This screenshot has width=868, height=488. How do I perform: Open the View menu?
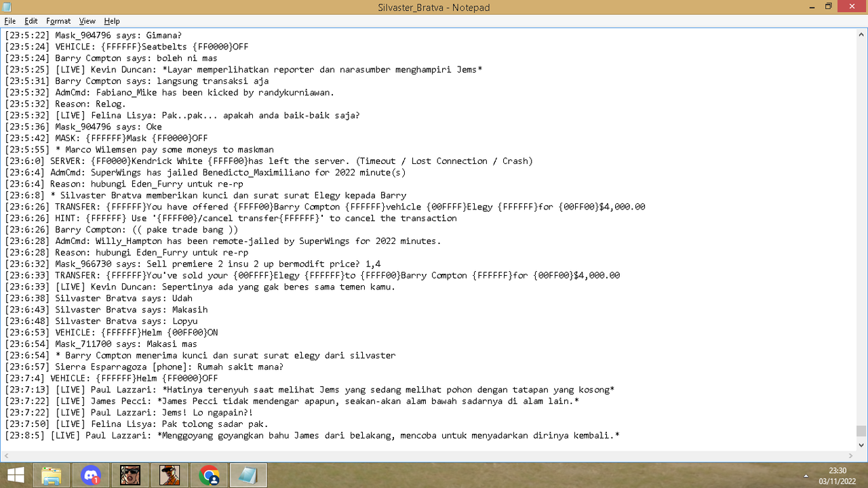[x=87, y=21]
